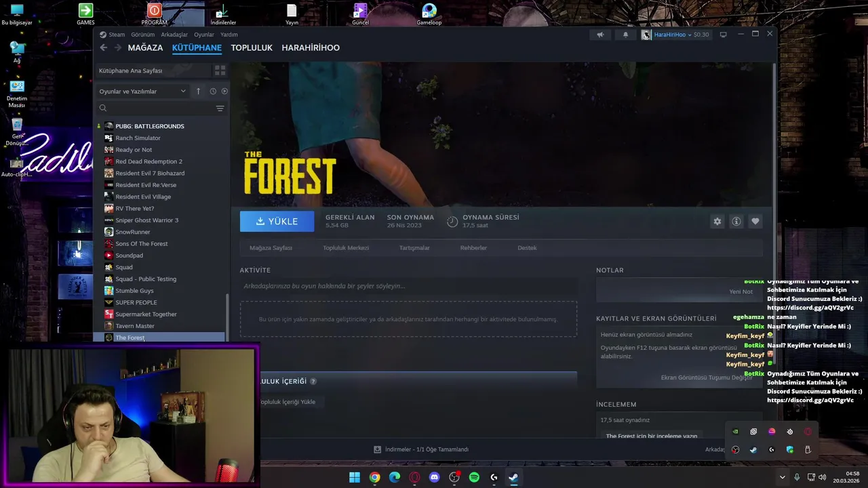The height and width of the screenshot is (488, 868).
Task: Toggle the recent activity clock filter
Action: pyautogui.click(x=213, y=91)
